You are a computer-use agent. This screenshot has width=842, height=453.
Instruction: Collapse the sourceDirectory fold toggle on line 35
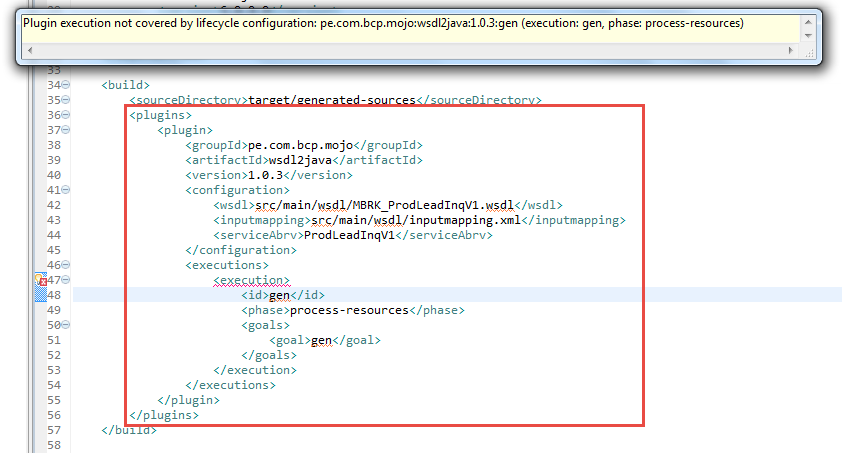click(66, 100)
